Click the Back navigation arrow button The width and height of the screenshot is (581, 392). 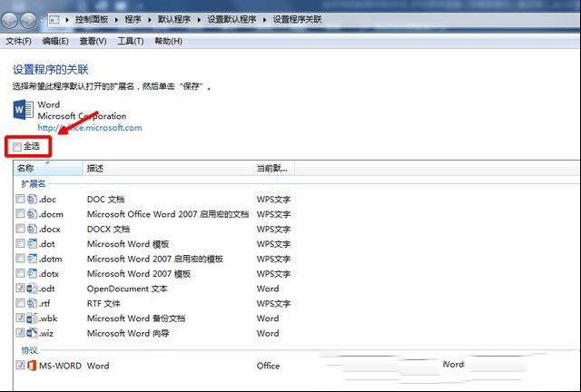tap(10, 20)
